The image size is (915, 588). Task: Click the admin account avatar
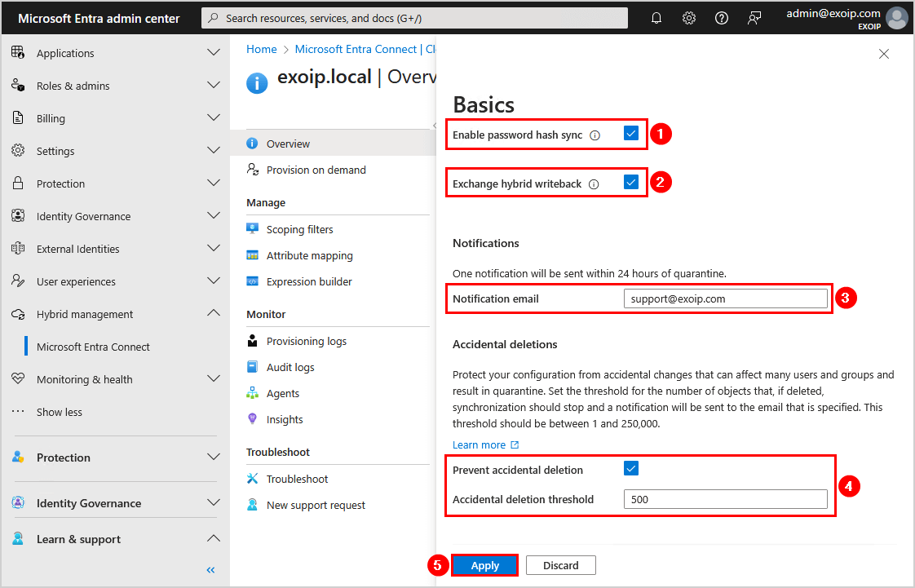(897, 18)
